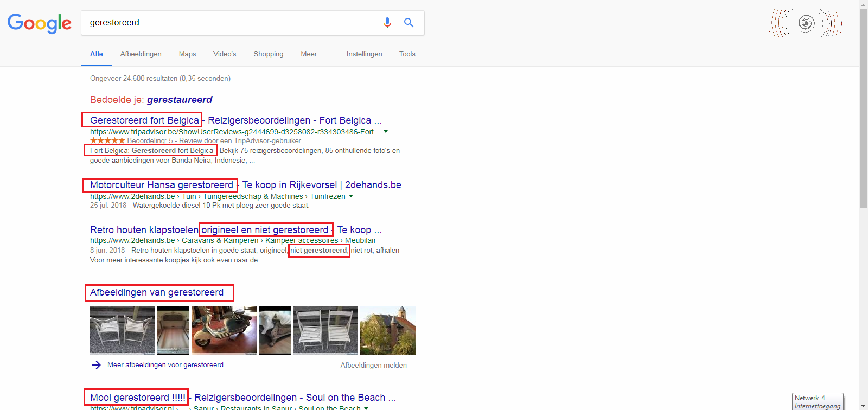
Task: Click the suggested spelling gerestaureerd
Action: tap(180, 100)
